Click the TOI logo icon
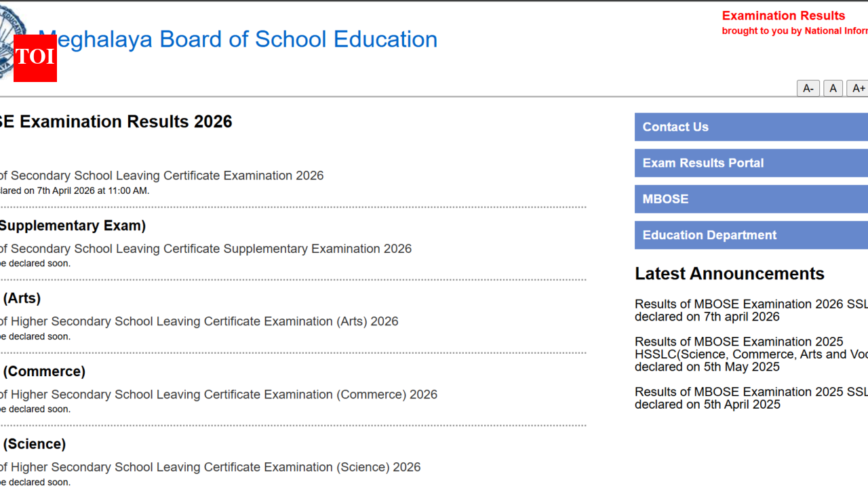Image resolution: width=868 pixels, height=488 pixels. [x=35, y=58]
